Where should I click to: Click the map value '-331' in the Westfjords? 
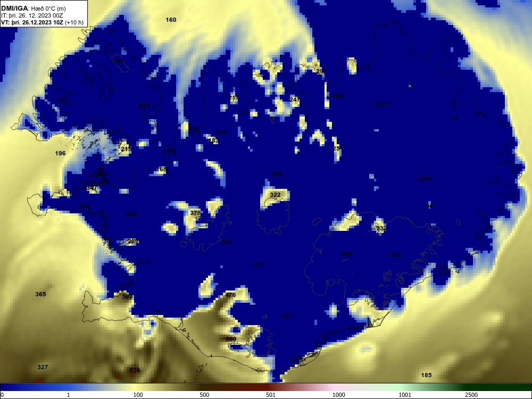(x=62, y=100)
